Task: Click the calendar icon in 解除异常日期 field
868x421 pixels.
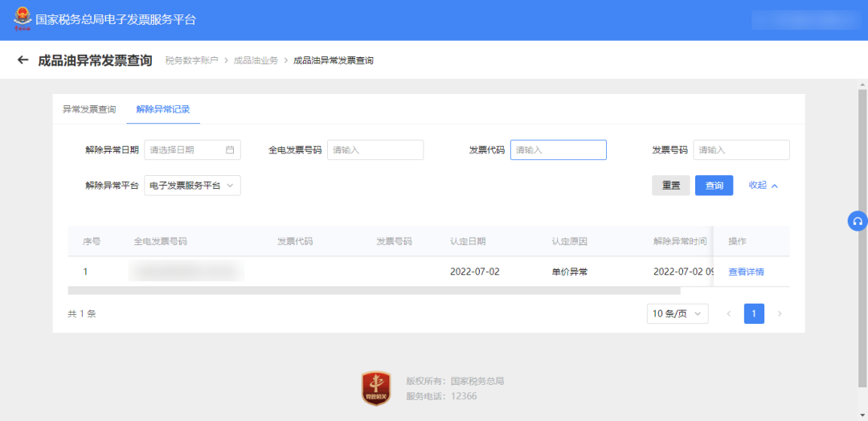Action: pyautogui.click(x=231, y=150)
